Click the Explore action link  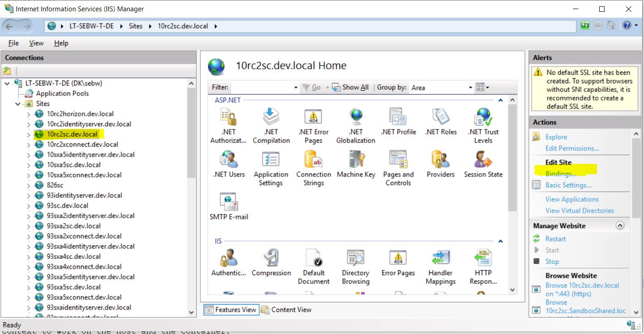pos(556,137)
